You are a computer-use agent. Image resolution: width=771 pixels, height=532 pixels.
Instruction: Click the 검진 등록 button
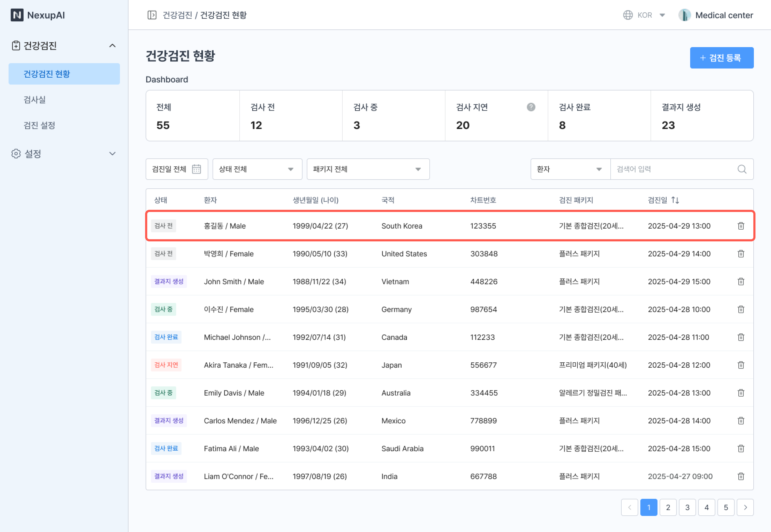[721, 58]
